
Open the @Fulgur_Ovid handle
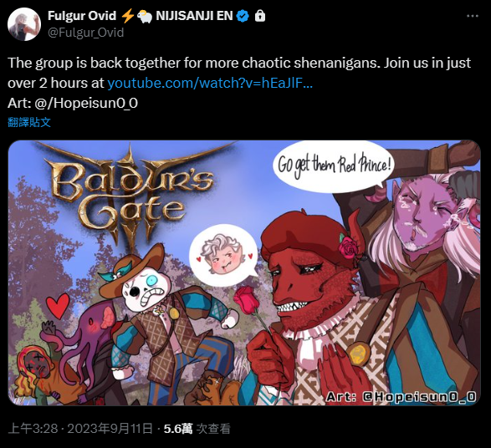[x=86, y=33]
